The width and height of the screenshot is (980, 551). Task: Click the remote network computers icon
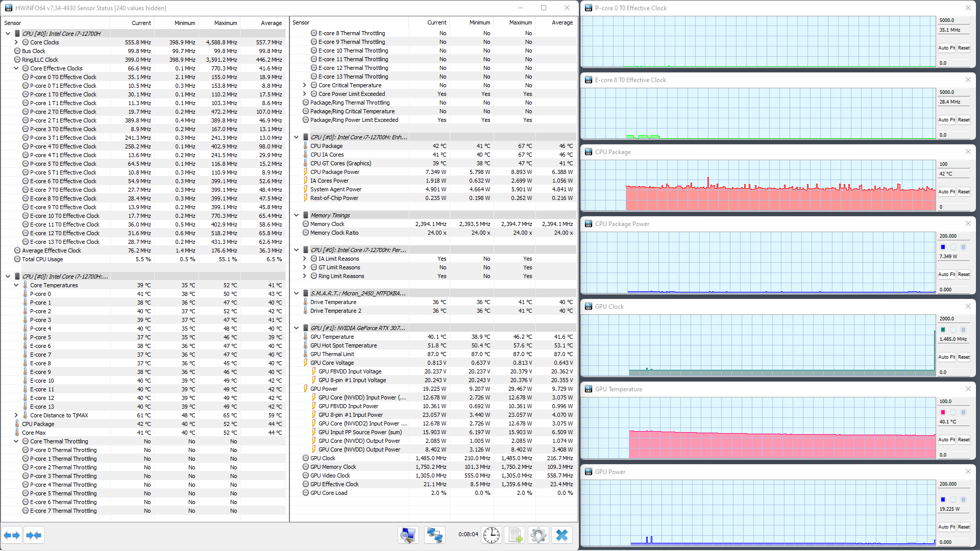point(435,535)
